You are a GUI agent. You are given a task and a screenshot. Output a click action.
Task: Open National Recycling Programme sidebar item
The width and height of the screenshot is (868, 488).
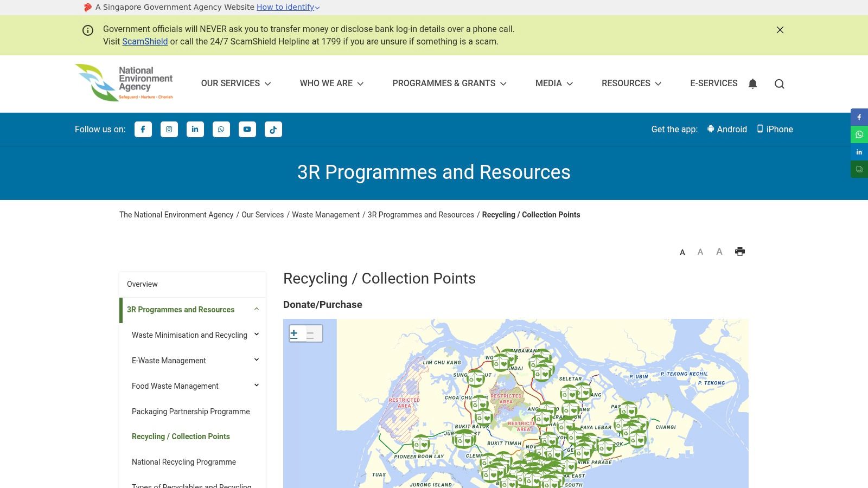click(184, 462)
